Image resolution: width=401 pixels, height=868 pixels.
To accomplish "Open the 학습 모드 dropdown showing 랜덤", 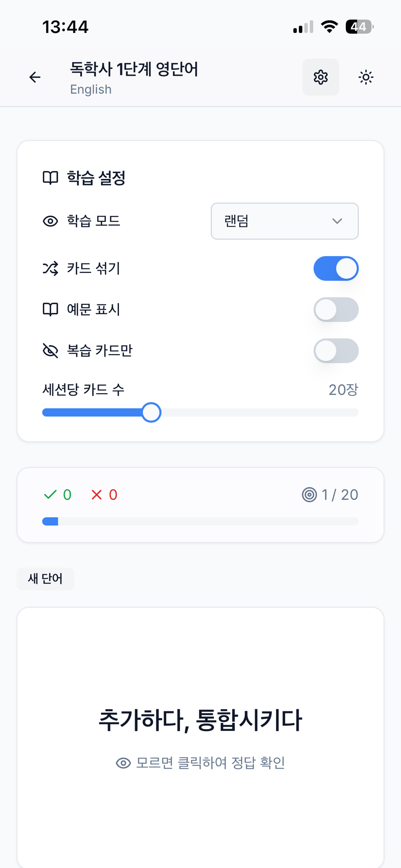I will (284, 221).
